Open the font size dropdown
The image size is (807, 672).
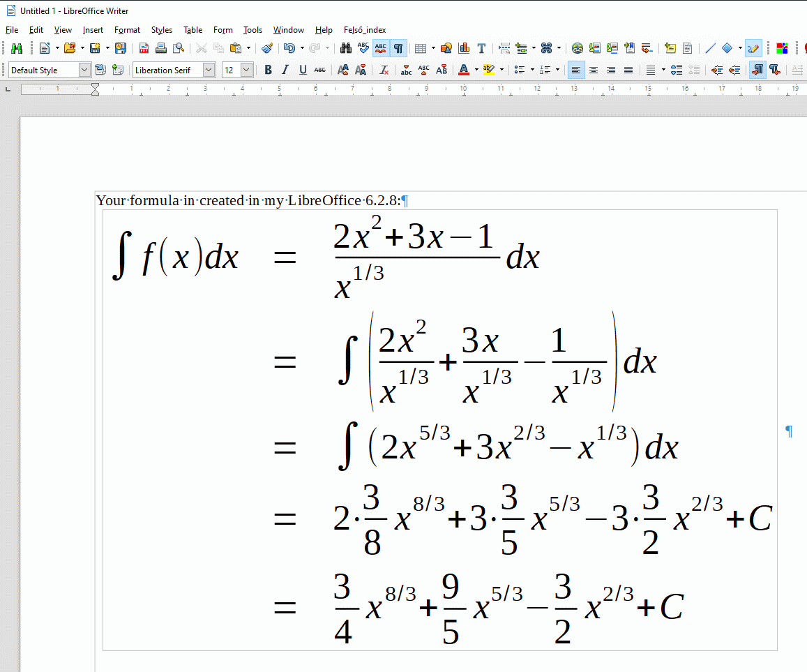(246, 70)
